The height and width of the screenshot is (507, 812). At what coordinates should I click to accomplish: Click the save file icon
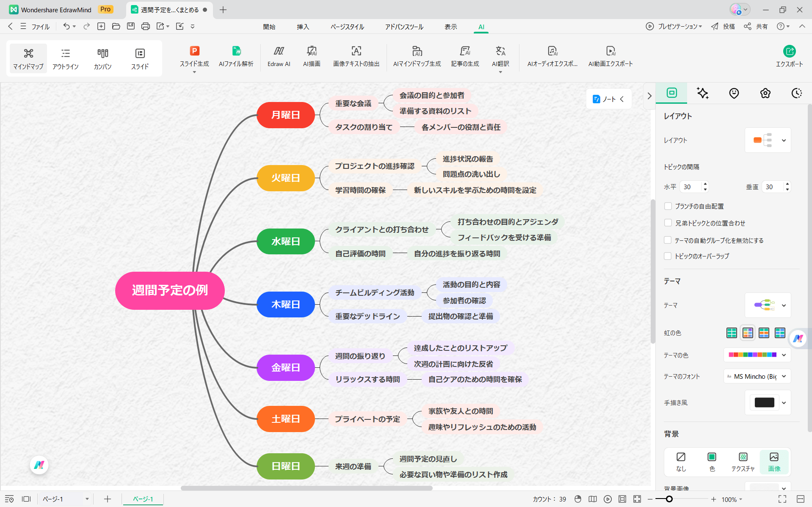pyautogui.click(x=131, y=26)
